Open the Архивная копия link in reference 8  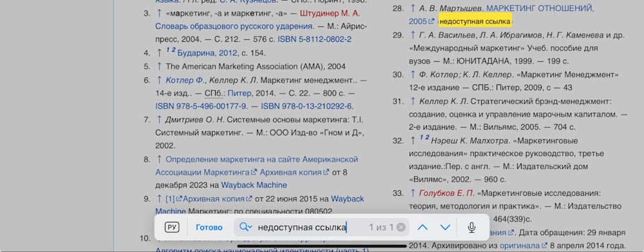[294, 172]
